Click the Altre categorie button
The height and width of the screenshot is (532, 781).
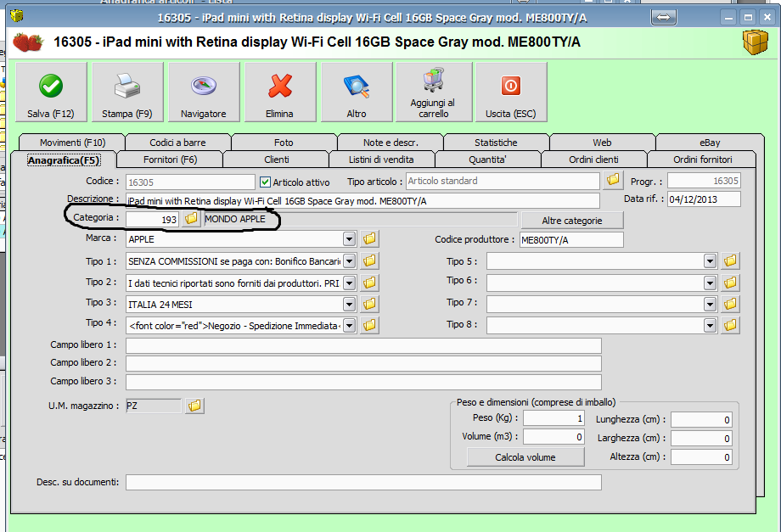[572, 221]
